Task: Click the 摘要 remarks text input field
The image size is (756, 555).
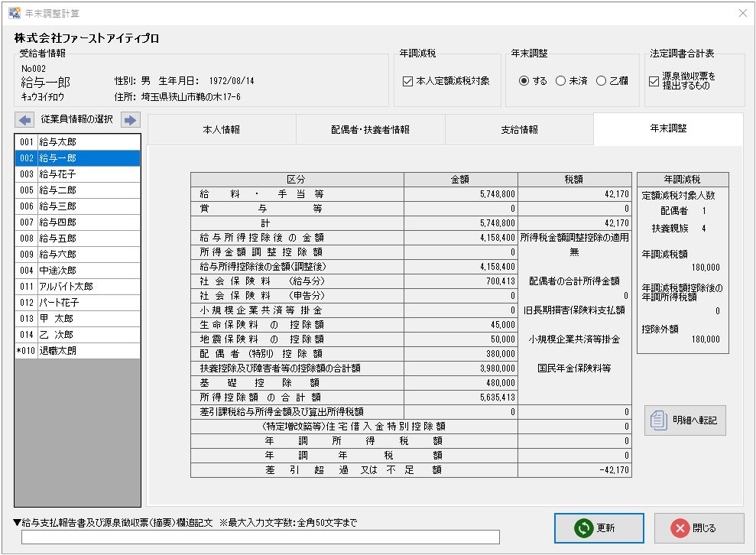Action: point(260,537)
